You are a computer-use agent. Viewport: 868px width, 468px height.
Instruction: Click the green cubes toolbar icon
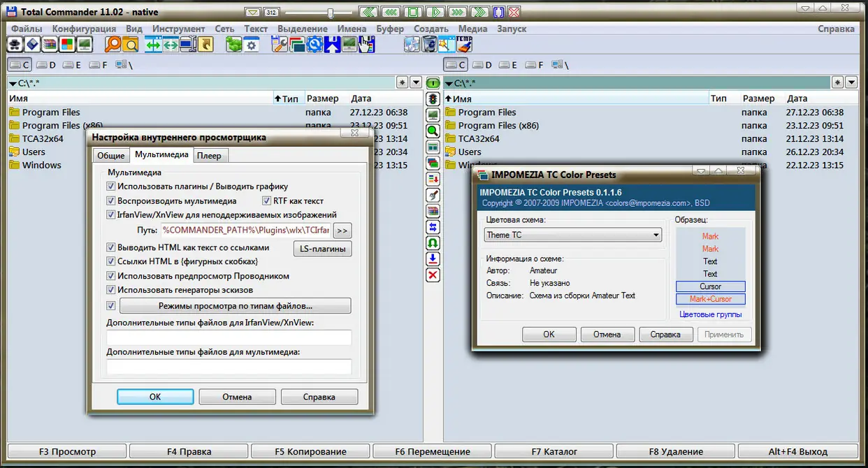[234, 44]
